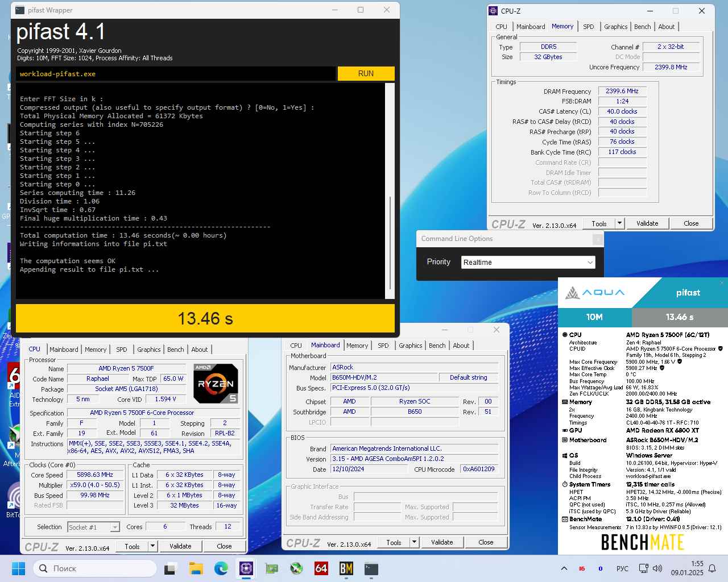Viewport: 728px width, 582px height.
Task: Click the Memory section icon in BenchMate result
Action: [565, 402]
